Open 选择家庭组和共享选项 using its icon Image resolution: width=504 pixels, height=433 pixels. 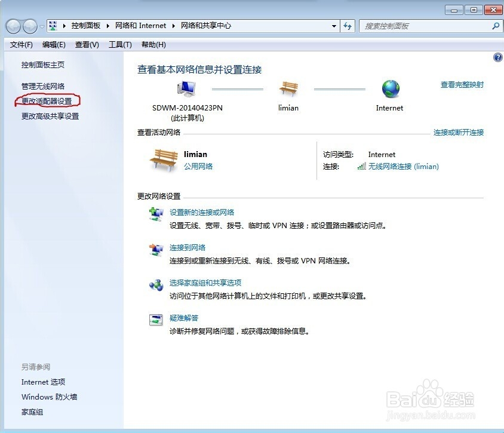tap(156, 286)
